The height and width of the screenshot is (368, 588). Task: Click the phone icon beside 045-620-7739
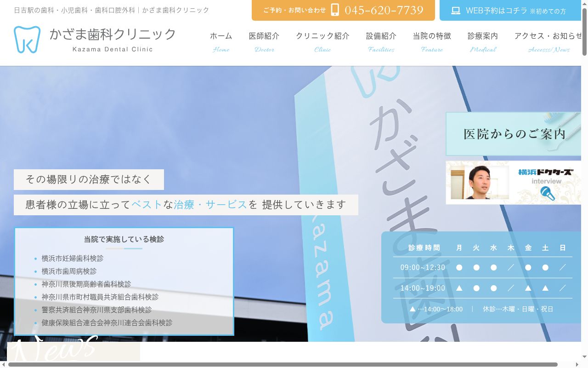click(x=335, y=10)
